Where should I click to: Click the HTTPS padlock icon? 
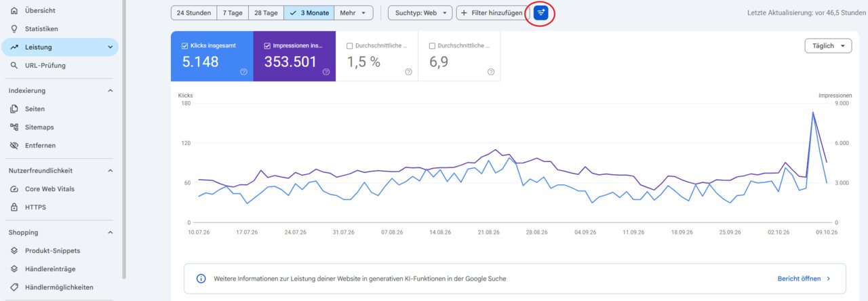(x=14, y=207)
